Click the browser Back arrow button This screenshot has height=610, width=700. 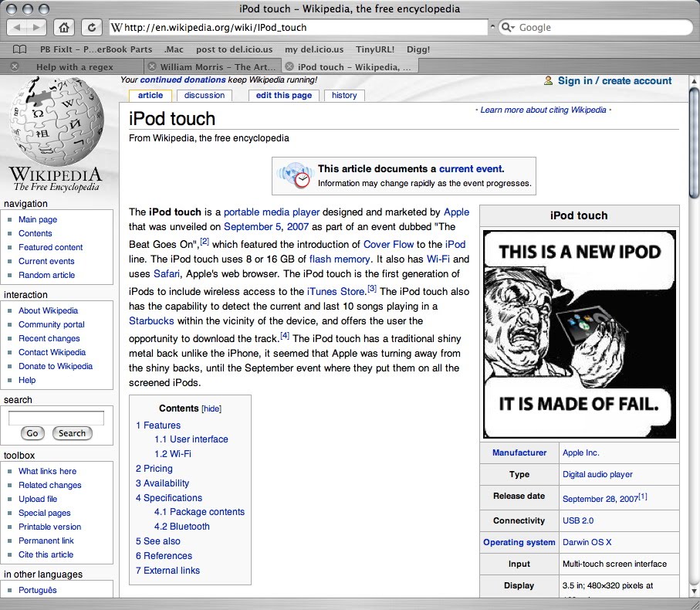tap(17, 28)
